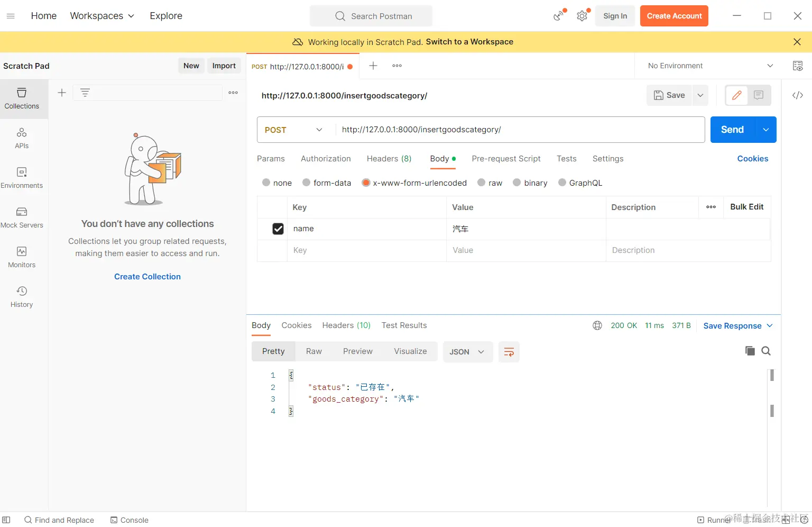This screenshot has height=527, width=812.
Task: Expand the No Environment selector
Action: point(710,66)
